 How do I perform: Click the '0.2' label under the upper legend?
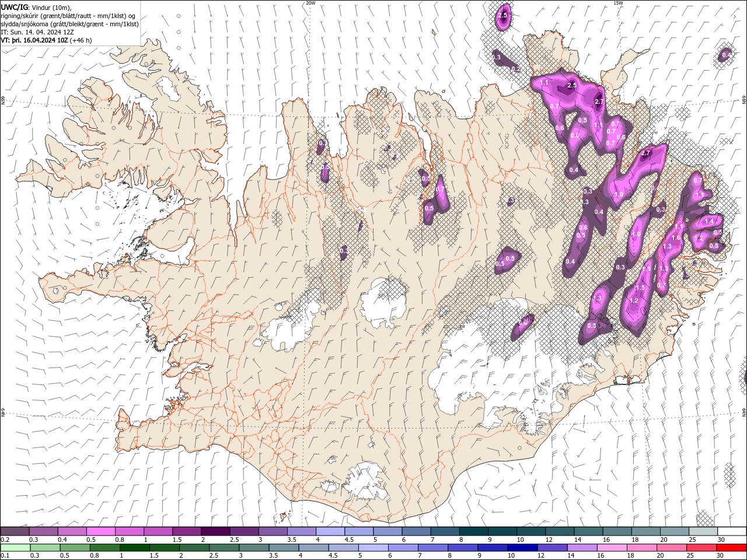click(5, 540)
